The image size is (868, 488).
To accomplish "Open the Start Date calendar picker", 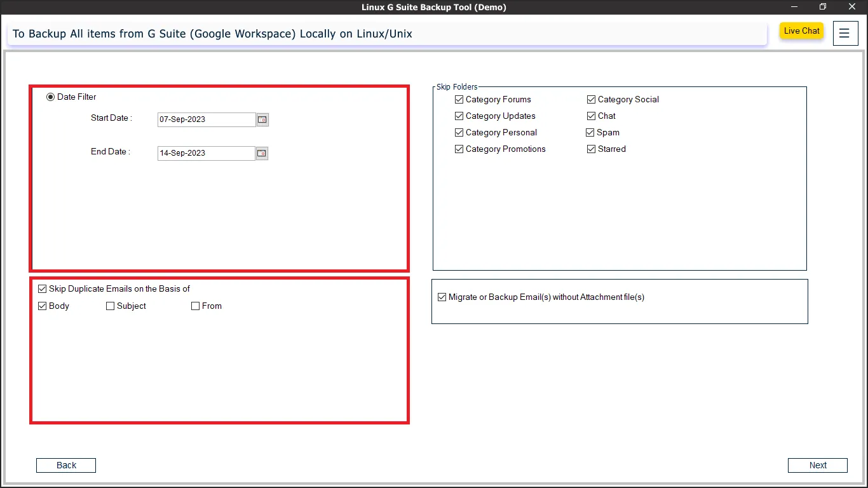I will (262, 119).
